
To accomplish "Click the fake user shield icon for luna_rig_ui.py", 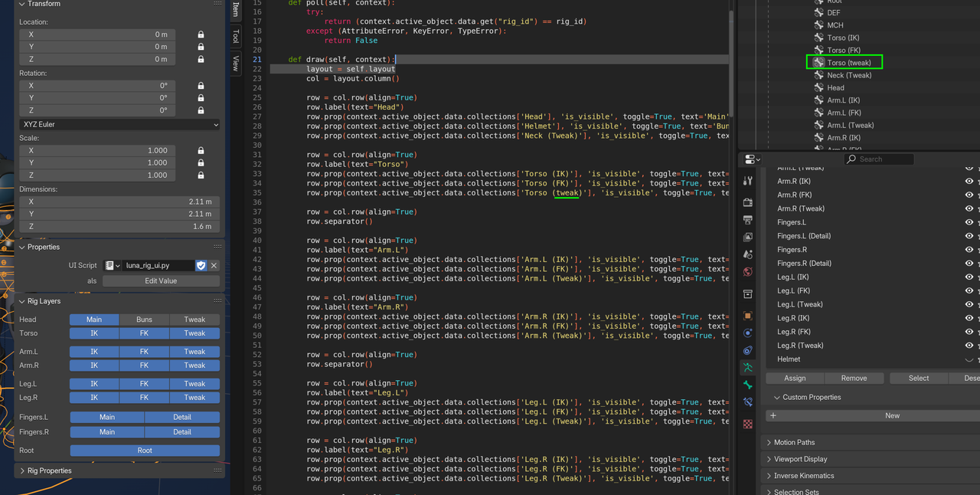I will (x=201, y=265).
